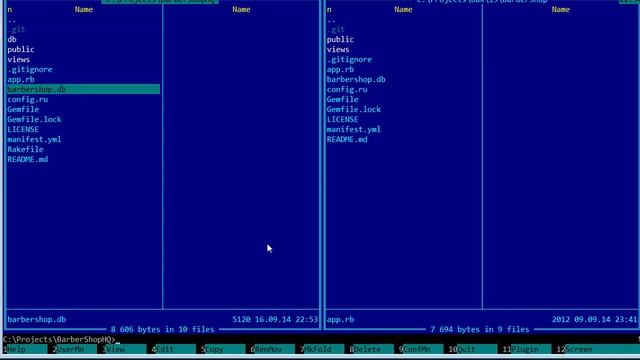Click right panel sort mode letter n
Viewport: 640px width, 360px height.
pyautogui.click(x=329, y=10)
